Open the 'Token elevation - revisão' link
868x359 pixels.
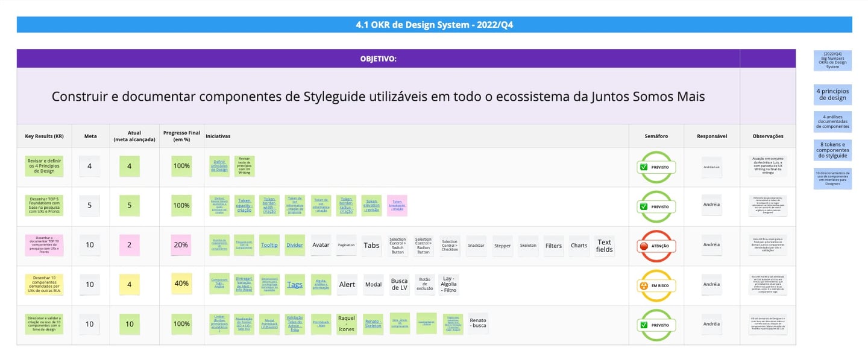pyautogui.click(x=372, y=205)
